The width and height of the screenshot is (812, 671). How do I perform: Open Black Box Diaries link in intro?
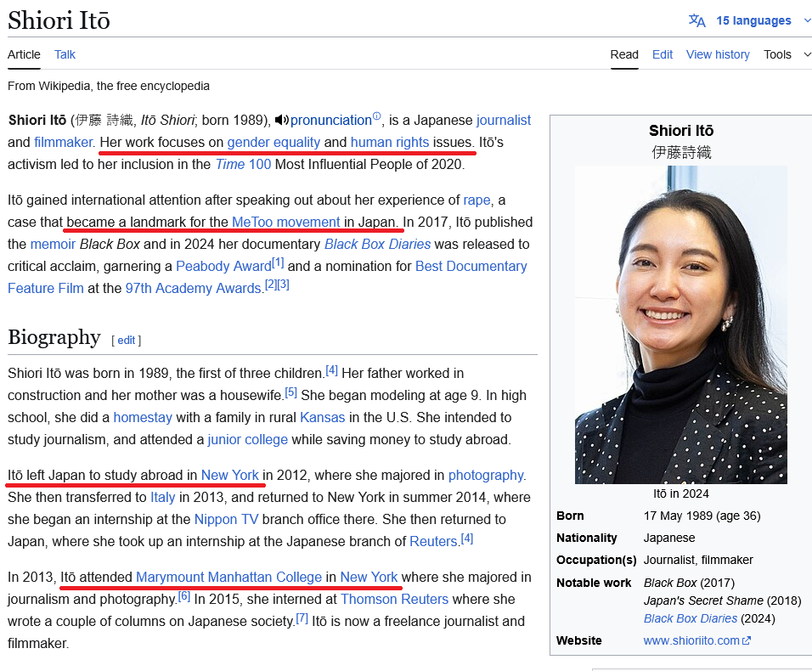[x=377, y=245]
